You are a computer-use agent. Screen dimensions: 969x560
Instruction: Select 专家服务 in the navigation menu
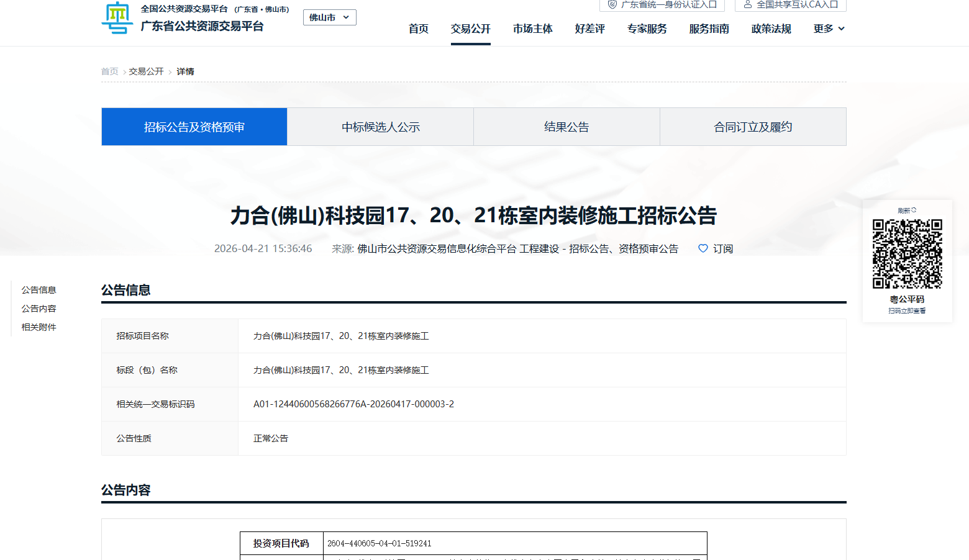click(647, 29)
